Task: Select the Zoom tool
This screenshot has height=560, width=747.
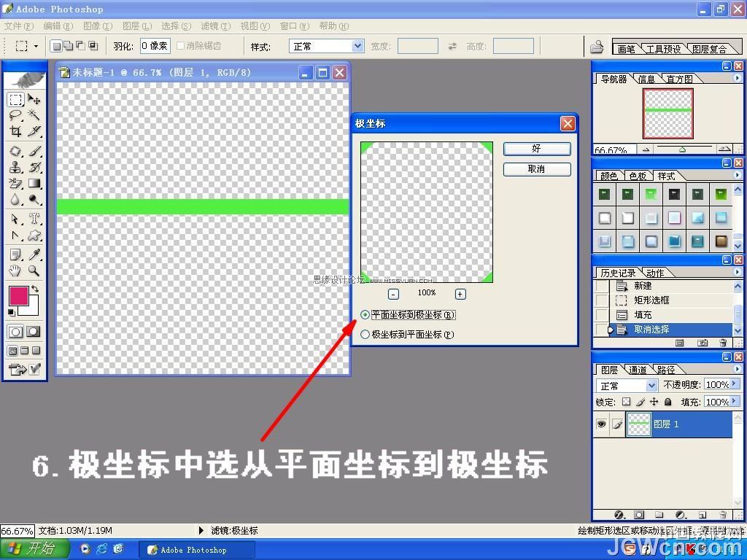Action: 34,271
